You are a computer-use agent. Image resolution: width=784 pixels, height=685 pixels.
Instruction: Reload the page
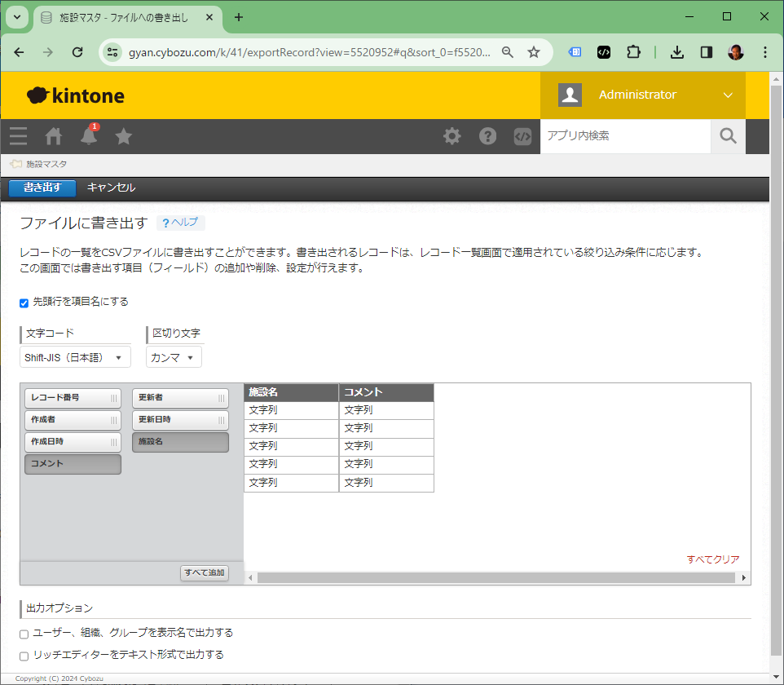pyautogui.click(x=77, y=52)
